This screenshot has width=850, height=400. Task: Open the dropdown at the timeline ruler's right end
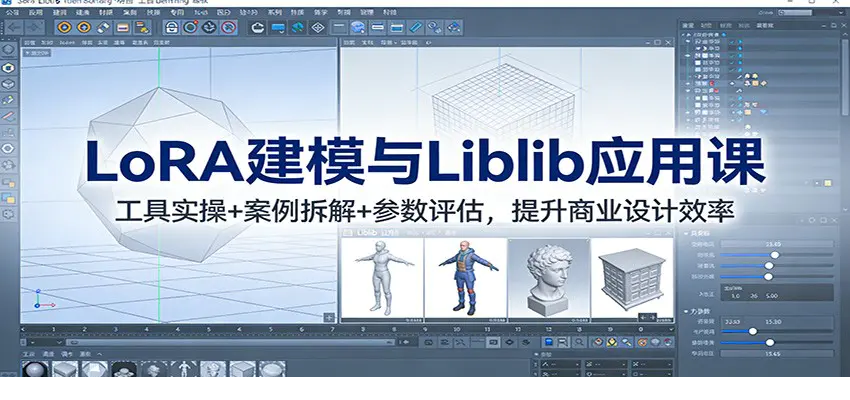tap(672, 328)
